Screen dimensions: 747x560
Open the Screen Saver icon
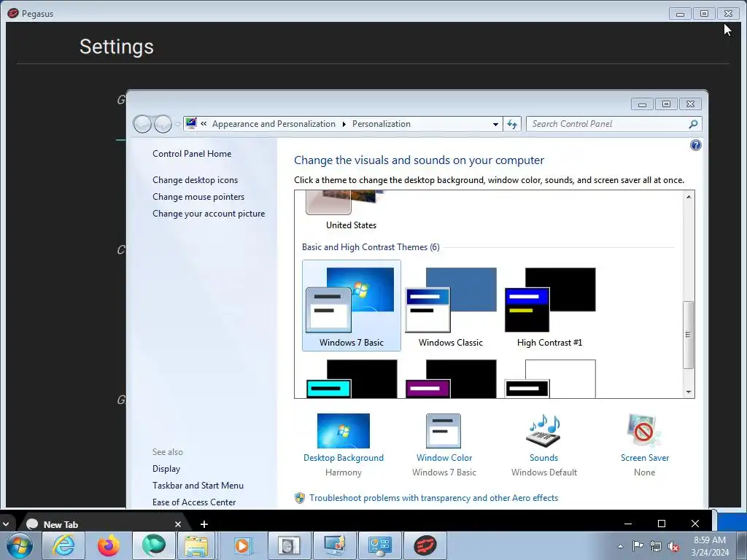click(644, 430)
